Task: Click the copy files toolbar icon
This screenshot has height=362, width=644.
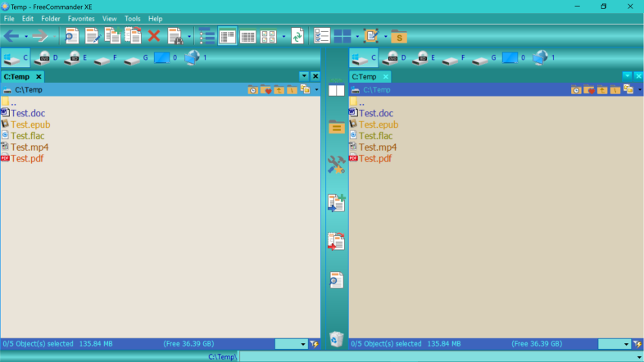Action: tap(112, 36)
